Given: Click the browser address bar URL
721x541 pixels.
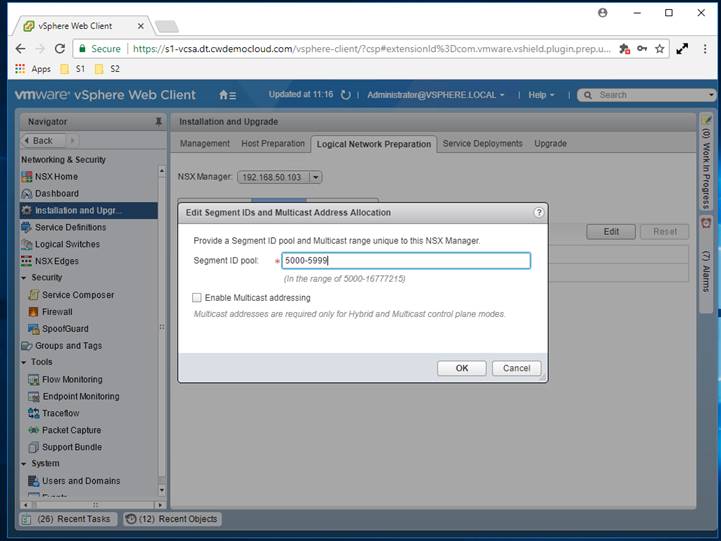Looking at the screenshot, I should [372, 49].
